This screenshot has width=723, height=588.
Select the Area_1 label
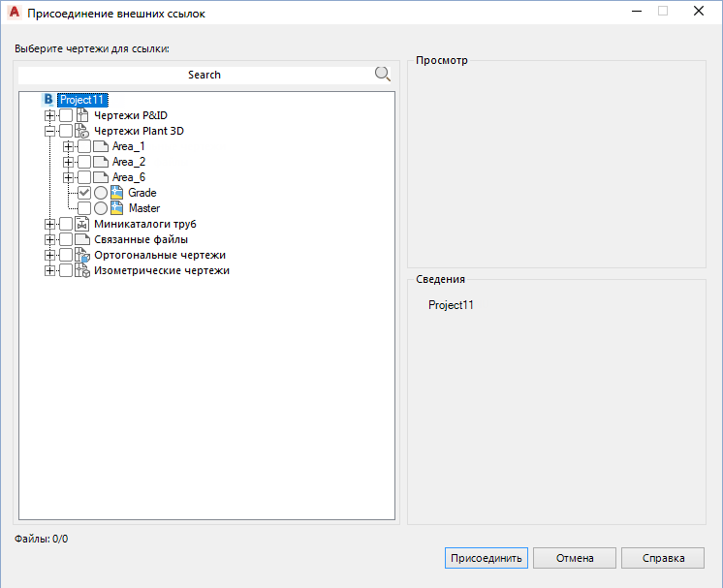tap(129, 146)
